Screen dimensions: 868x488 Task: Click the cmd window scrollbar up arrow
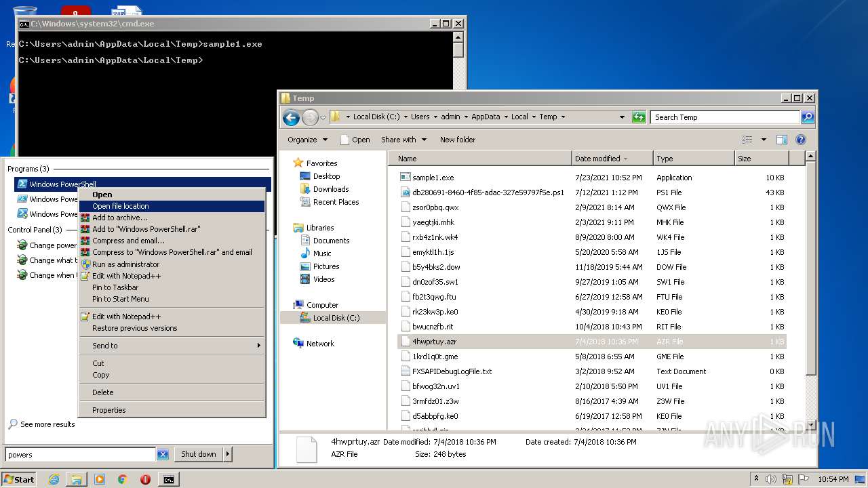click(458, 36)
